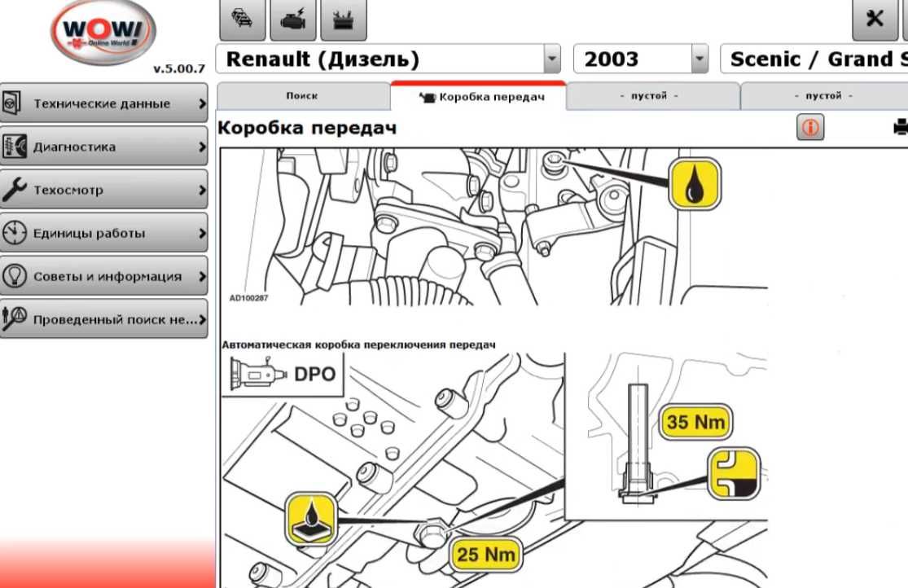Expand the arrow on Технические данные
This screenshot has height=588, width=908.
pyautogui.click(x=202, y=103)
